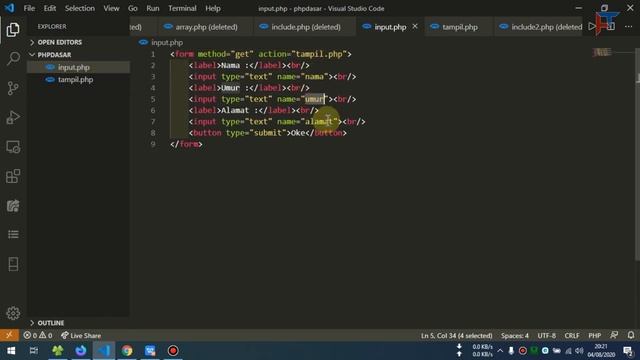Show hidden system tray icons
Viewport: 640px width, 360px height.
coord(500,351)
